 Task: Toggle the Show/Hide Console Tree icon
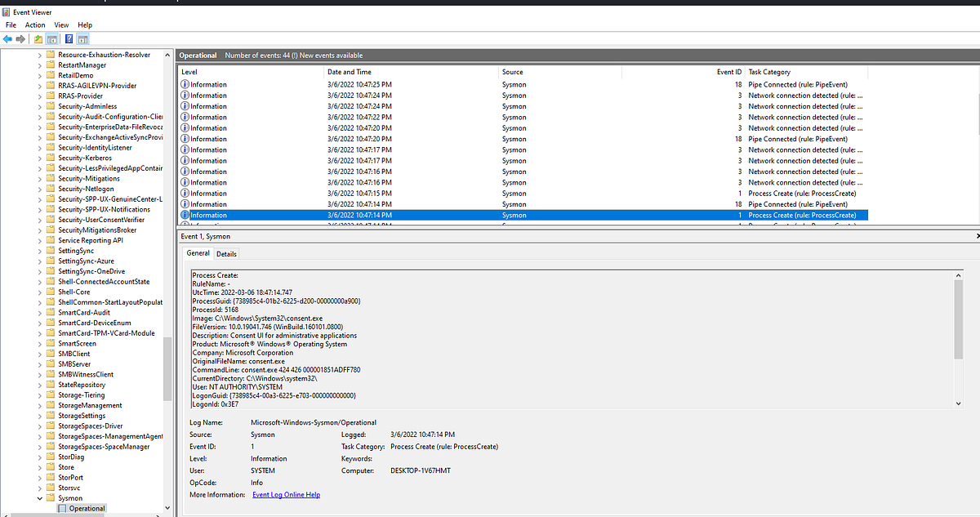52,38
